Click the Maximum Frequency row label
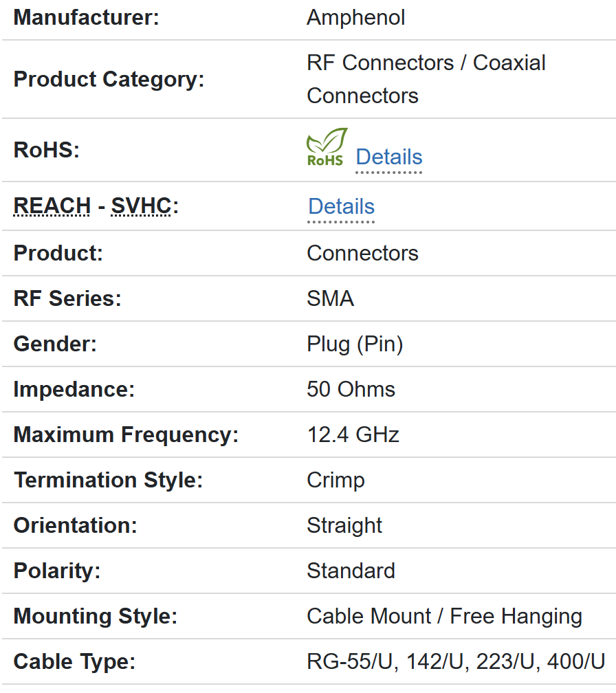Screen dimensions: 616x693 [126, 434]
